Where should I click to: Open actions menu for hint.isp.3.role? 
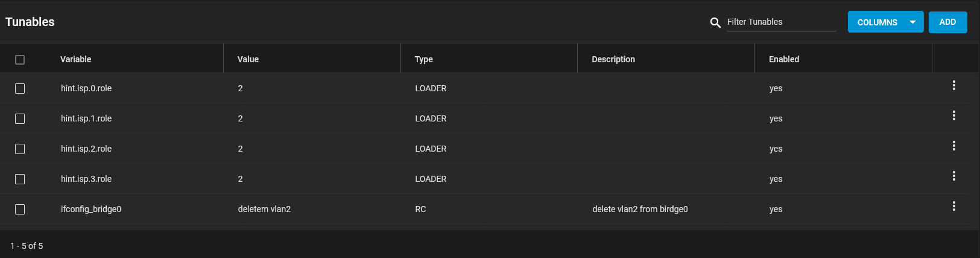click(953, 176)
